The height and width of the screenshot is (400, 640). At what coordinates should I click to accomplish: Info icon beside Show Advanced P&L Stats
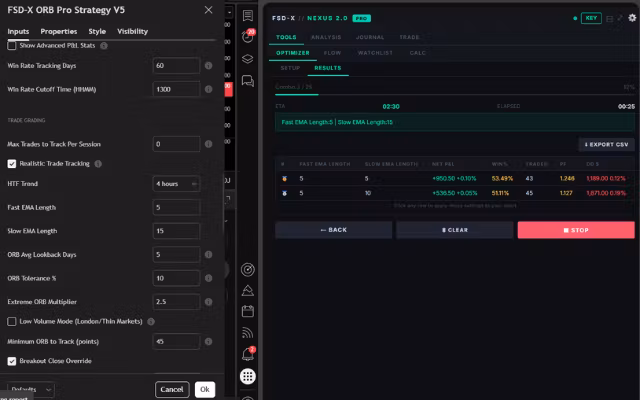[x=104, y=45]
